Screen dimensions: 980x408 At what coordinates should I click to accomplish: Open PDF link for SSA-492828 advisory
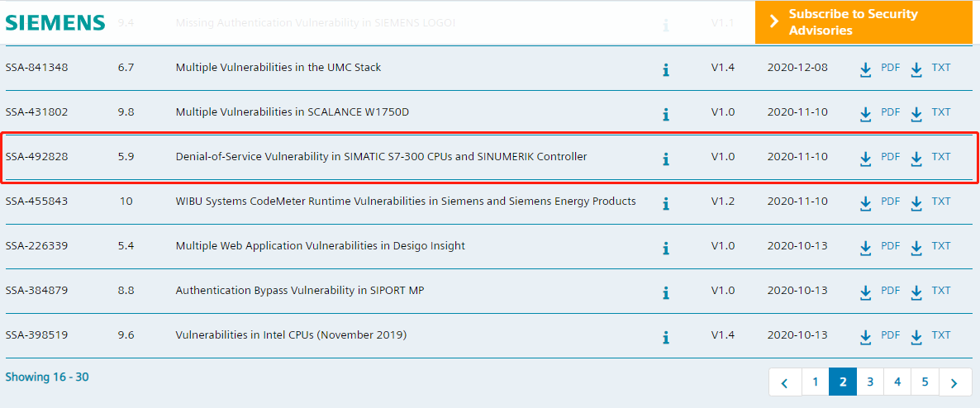point(891,157)
